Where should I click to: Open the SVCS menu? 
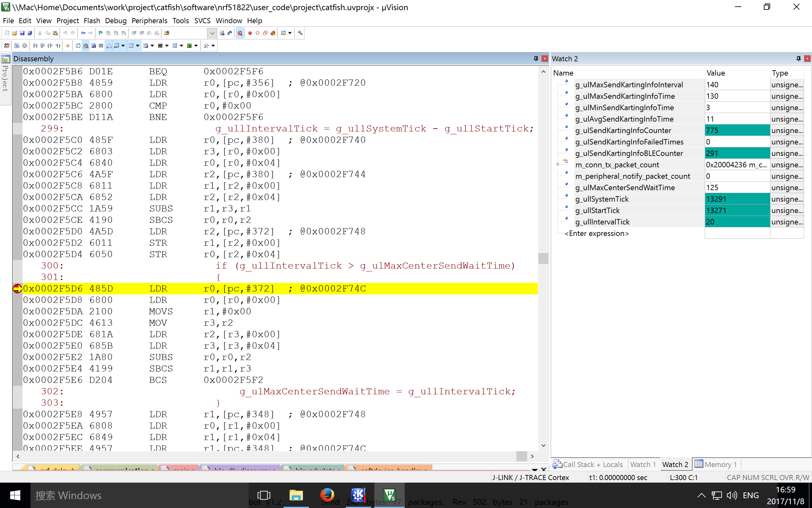coord(202,21)
